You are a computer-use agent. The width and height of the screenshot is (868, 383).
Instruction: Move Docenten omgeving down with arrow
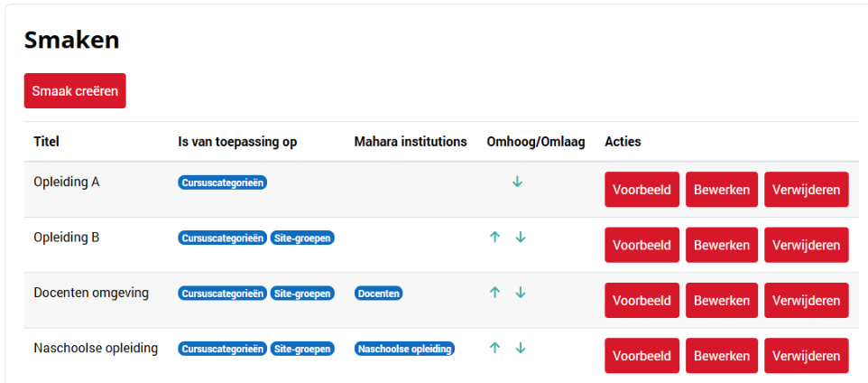click(x=521, y=293)
